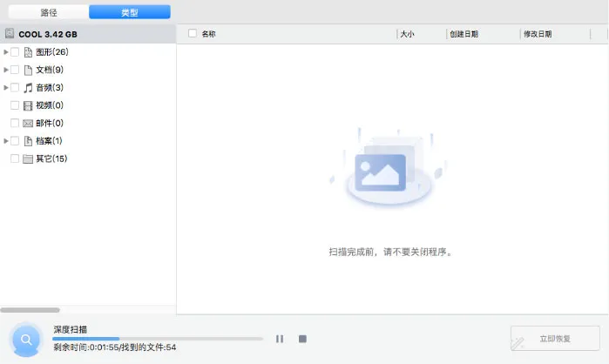
Task: Check the 档案(1) checkbox
Action: 15,141
